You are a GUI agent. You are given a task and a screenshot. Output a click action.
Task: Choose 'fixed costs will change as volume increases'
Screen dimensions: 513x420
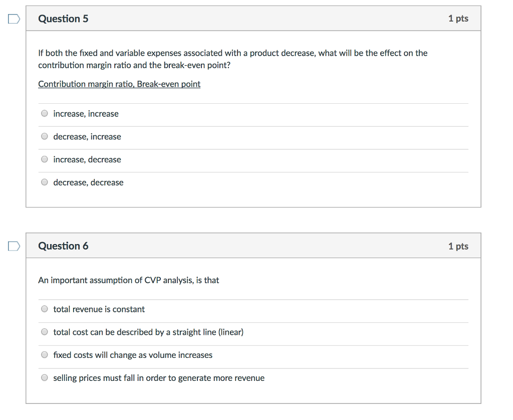coord(44,354)
